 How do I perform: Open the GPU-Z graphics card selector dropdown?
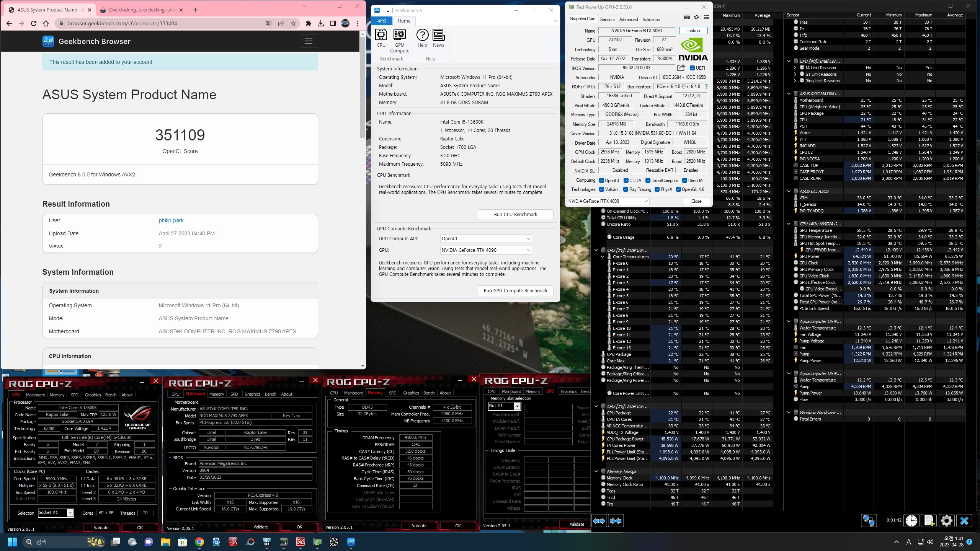(x=608, y=201)
